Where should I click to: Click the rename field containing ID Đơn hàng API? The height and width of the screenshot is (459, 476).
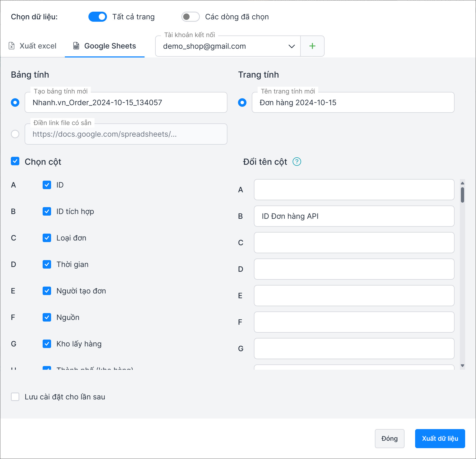[354, 216]
